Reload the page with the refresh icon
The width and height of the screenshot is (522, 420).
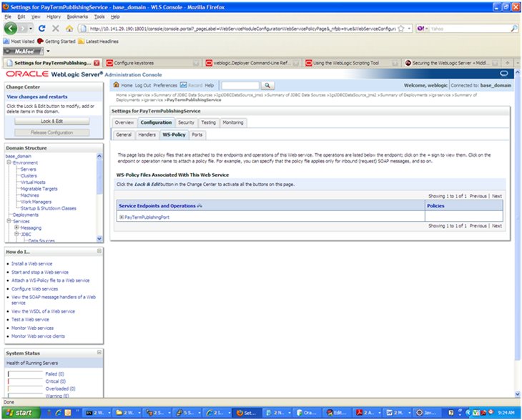41,29
